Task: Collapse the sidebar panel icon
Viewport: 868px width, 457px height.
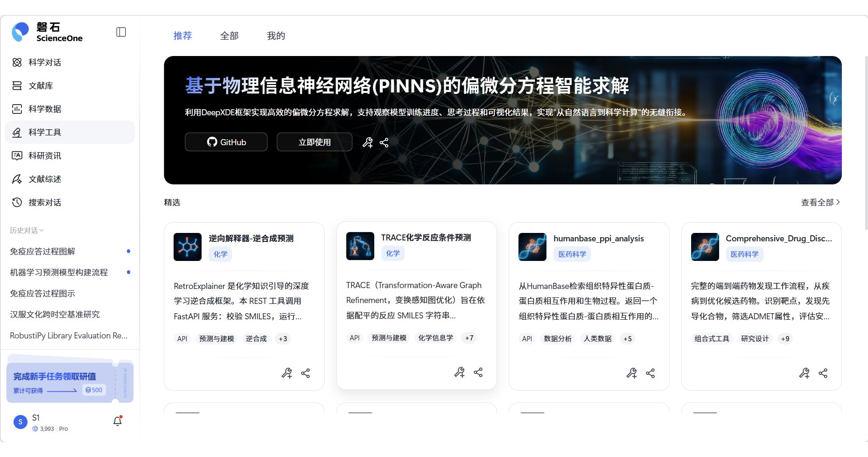Action: click(x=121, y=32)
